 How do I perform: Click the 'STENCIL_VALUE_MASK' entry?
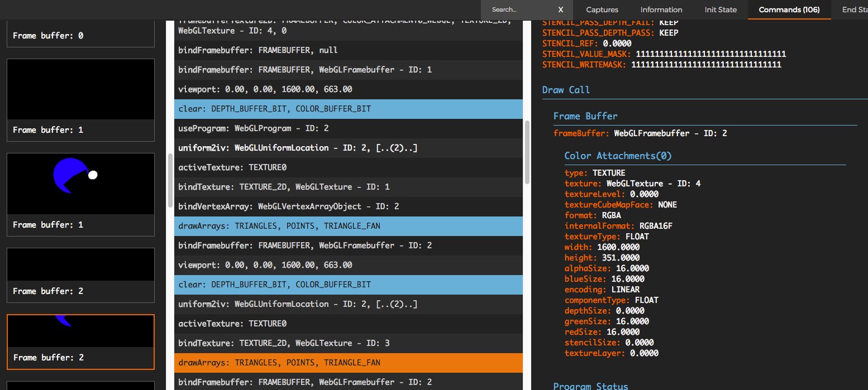click(664, 54)
